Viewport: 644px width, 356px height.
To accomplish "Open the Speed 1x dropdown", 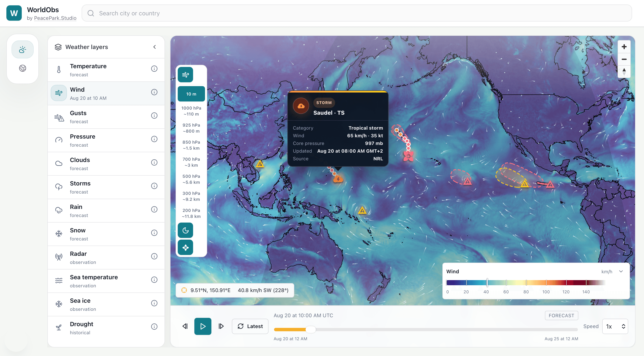I will coord(615,327).
